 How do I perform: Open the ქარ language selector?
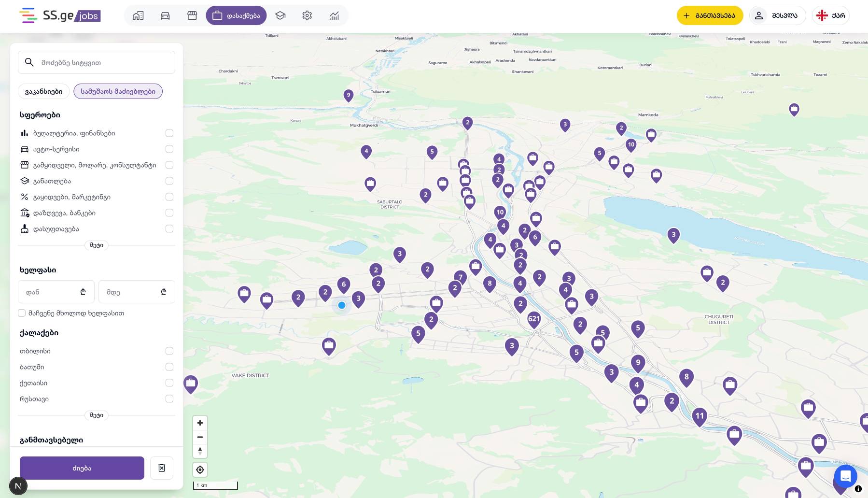pyautogui.click(x=830, y=15)
